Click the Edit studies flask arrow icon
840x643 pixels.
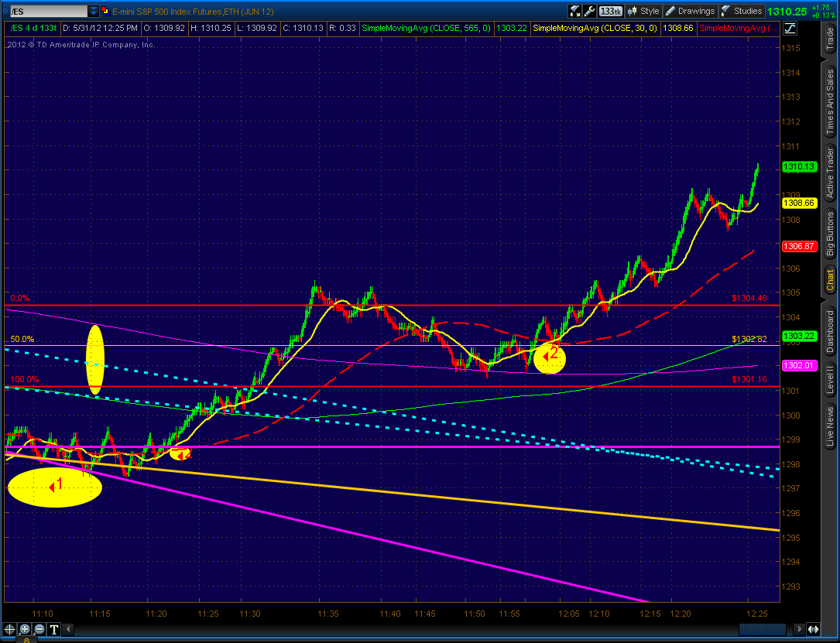(x=575, y=11)
